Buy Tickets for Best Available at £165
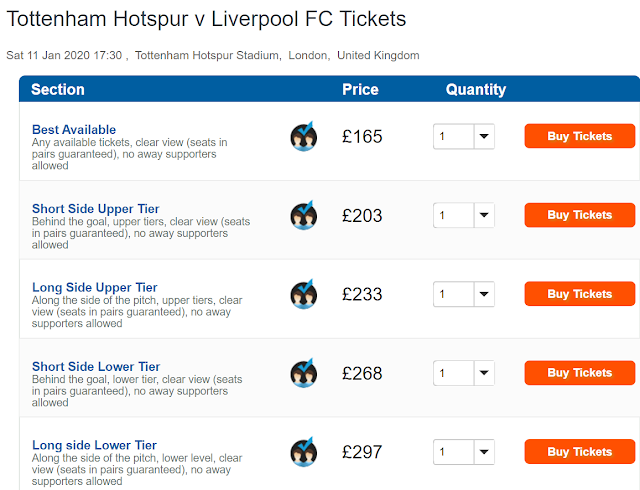Image resolution: width=640 pixels, height=490 pixels. pyautogui.click(x=580, y=136)
